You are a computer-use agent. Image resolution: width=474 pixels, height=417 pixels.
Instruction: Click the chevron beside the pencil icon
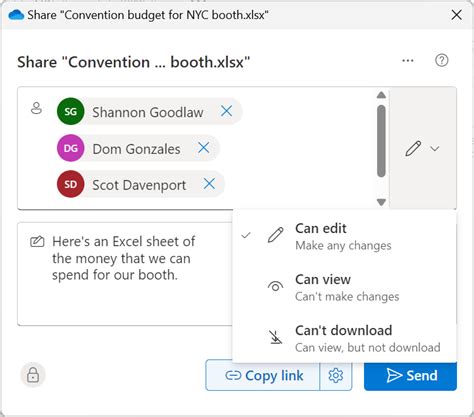[435, 149]
